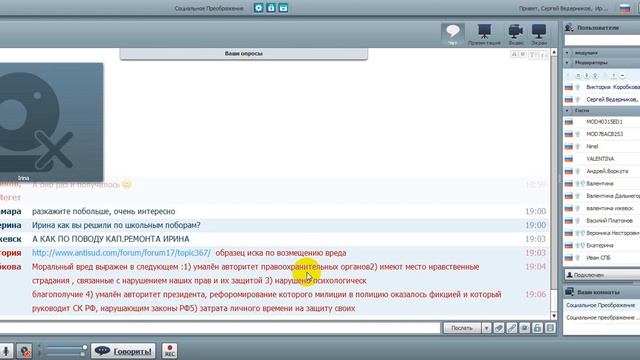Click the lock icon in top bar
This screenshot has width=640, height=360.
tap(271, 8)
